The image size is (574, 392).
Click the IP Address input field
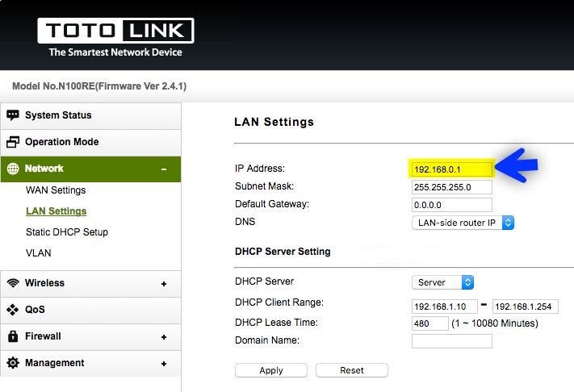451,169
